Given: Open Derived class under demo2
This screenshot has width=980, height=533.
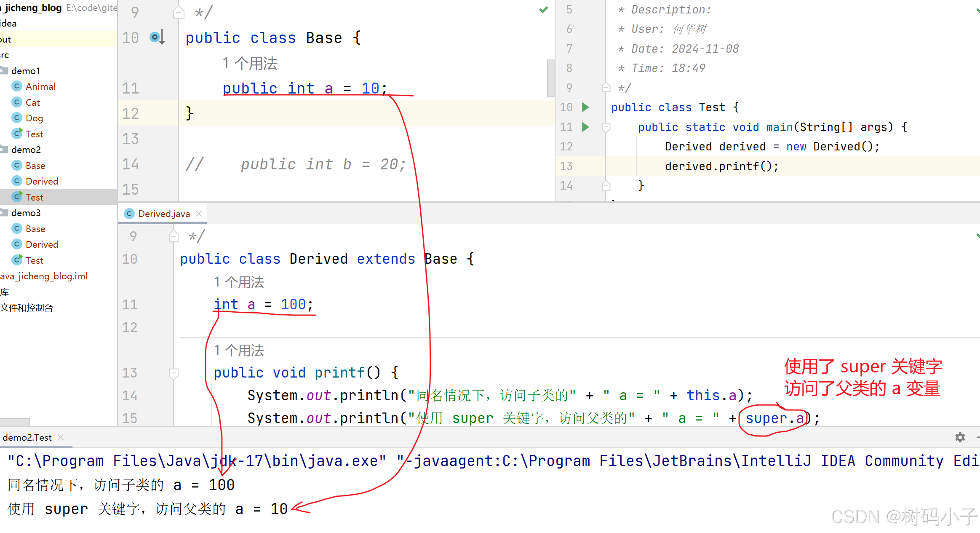Looking at the screenshot, I should pyautogui.click(x=41, y=181).
